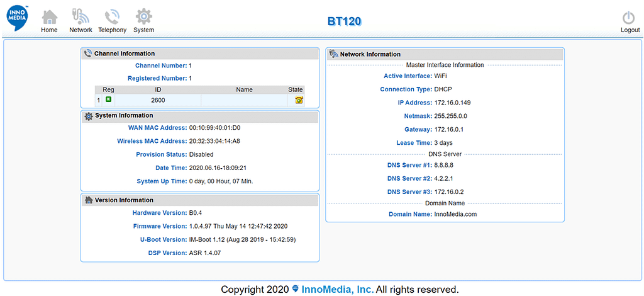Click Firmware Version value 1.0.4.97
This screenshot has width=644, height=296.
pos(238,226)
